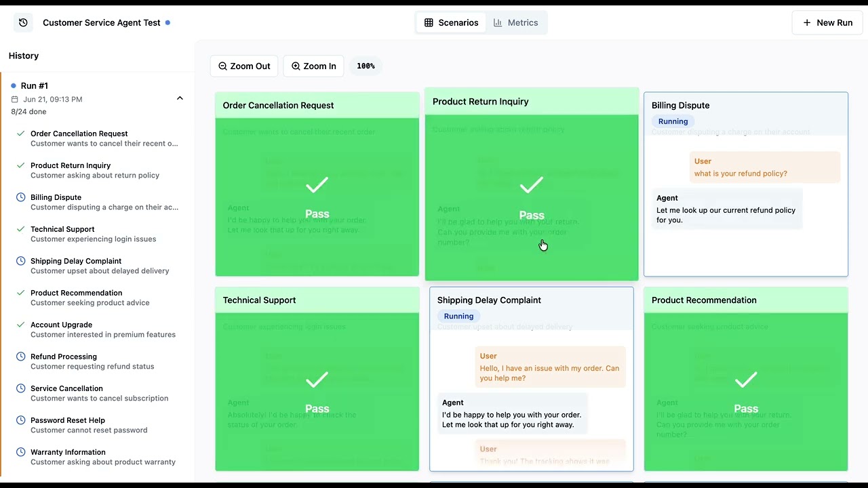Click the Zoom In button
The image size is (868, 488).
point(313,66)
